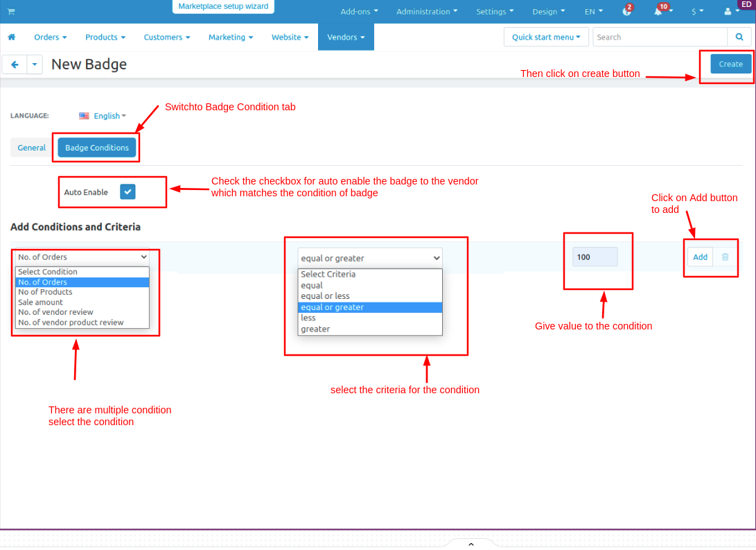This screenshot has height=550, width=756.
Task: Switch to the General tab
Action: coord(32,148)
